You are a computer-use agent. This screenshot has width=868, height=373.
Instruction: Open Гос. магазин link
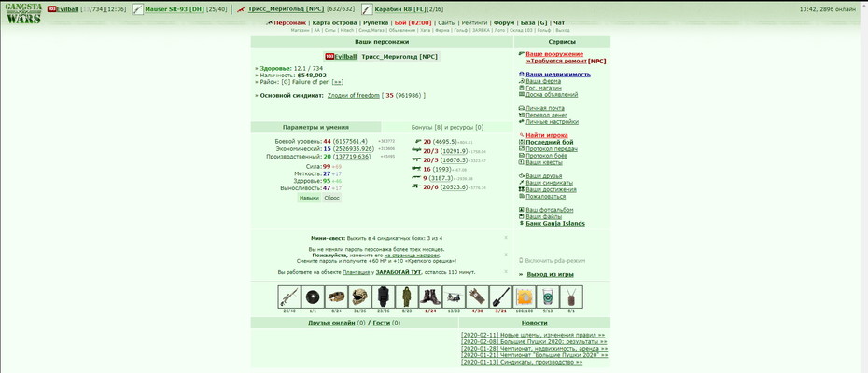pos(543,88)
